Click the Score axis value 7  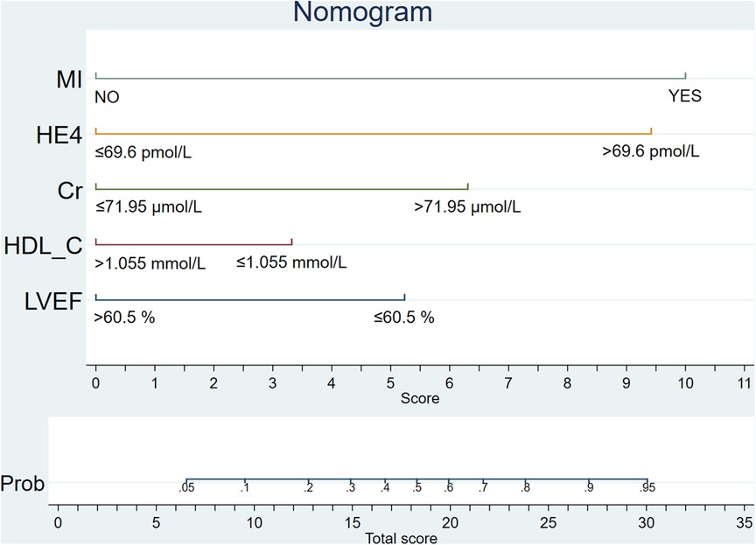[508, 383]
